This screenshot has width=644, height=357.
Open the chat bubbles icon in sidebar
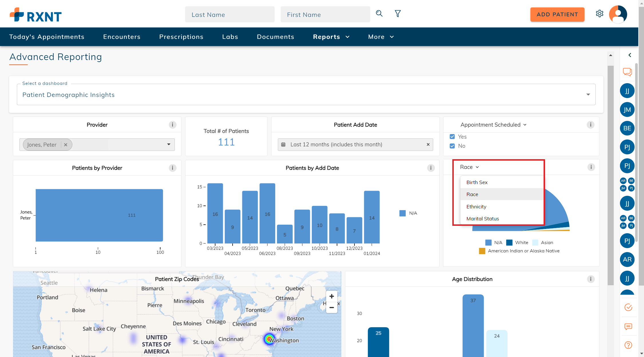pyautogui.click(x=627, y=72)
